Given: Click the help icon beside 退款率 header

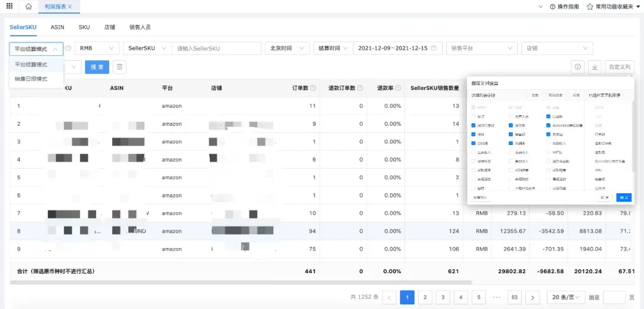Looking at the screenshot, I should [398, 88].
